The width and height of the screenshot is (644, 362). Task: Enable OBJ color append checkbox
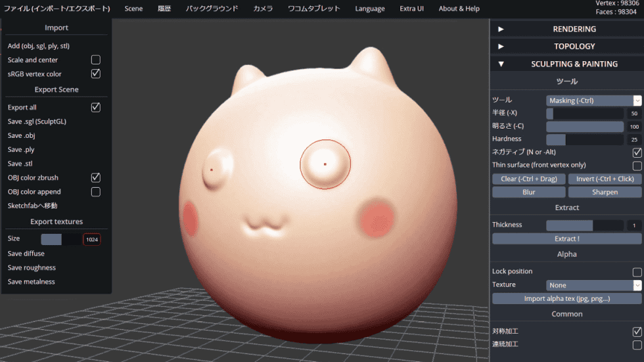point(96,192)
